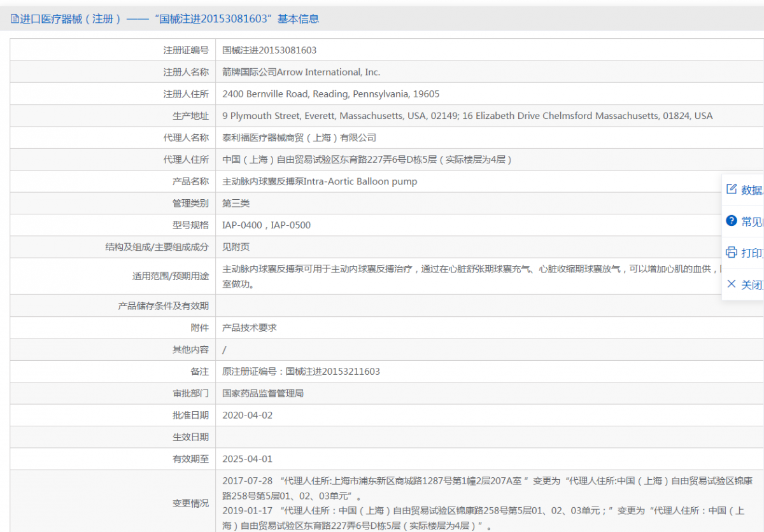Click the 注册人名称 row label
The width and height of the screenshot is (764, 532).
(x=186, y=72)
